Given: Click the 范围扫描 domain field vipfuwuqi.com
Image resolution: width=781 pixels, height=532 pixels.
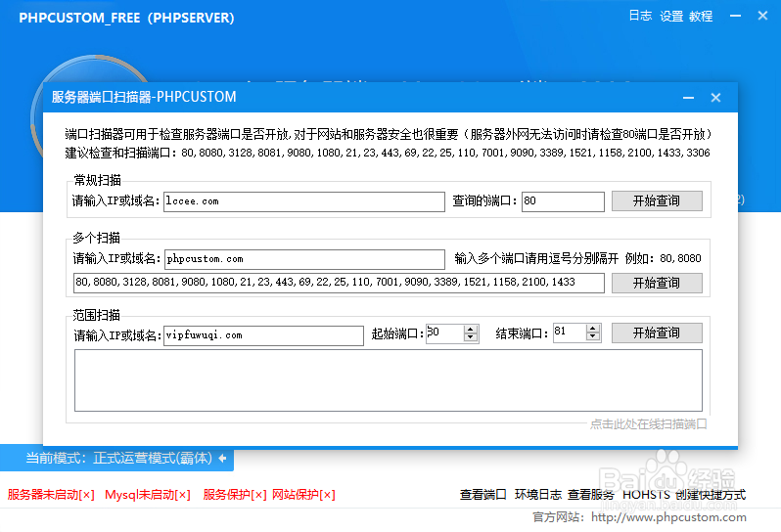Looking at the screenshot, I should pos(263,335).
